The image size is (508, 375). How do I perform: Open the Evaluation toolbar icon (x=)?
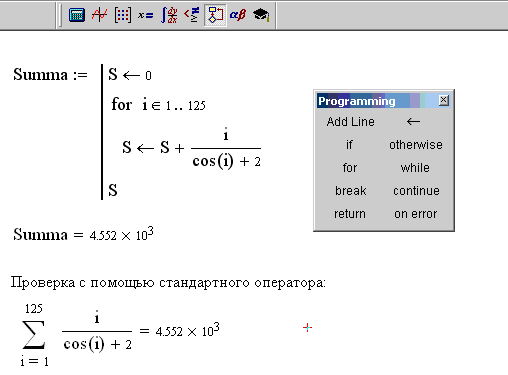click(146, 15)
